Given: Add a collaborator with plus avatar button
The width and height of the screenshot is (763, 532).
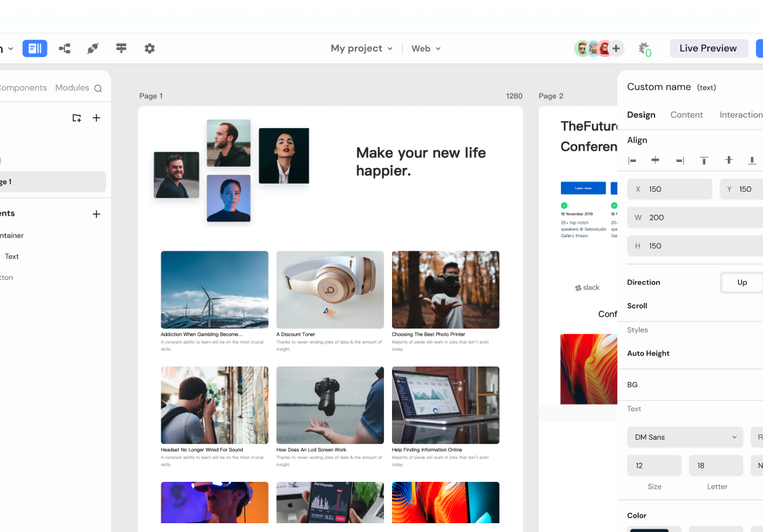Looking at the screenshot, I should (616, 48).
